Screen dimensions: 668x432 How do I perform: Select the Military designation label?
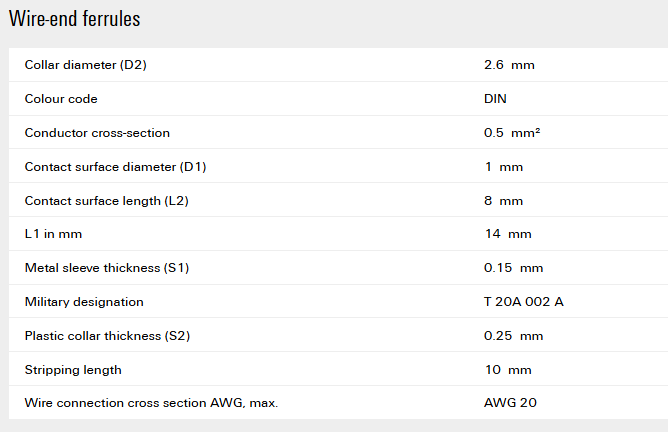(x=84, y=302)
